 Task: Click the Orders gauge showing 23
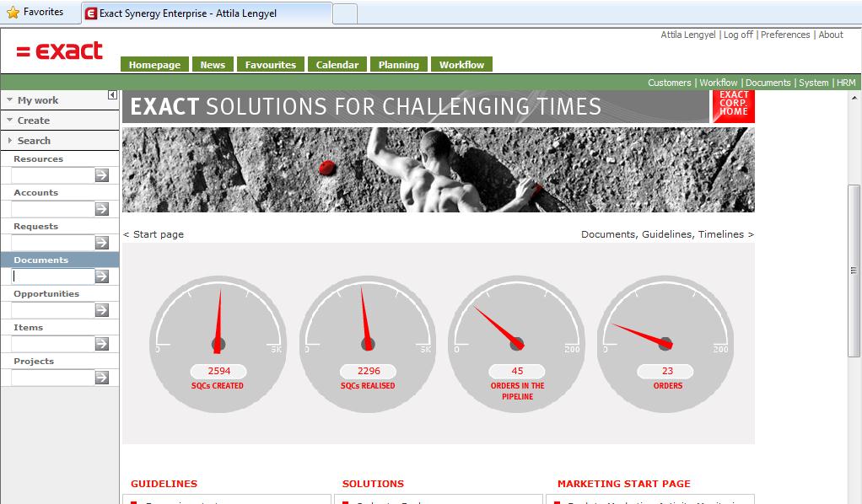(665, 344)
